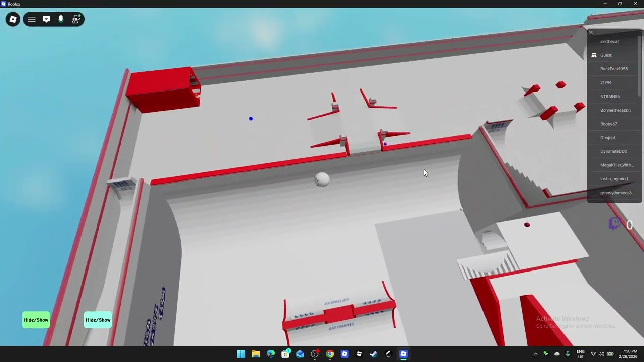Viewport: 644px width, 362px height.
Task: Open the cloud sync tray icon
Action: click(557, 354)
